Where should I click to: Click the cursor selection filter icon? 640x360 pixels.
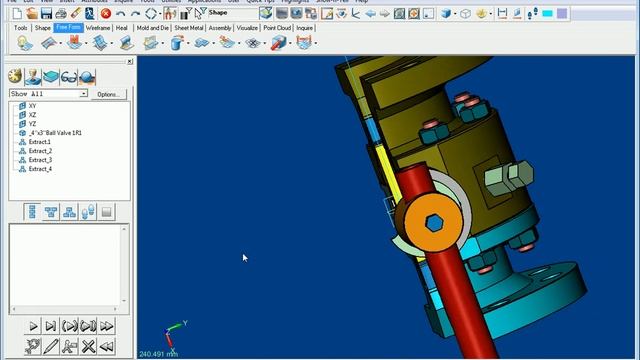[200, 13]
